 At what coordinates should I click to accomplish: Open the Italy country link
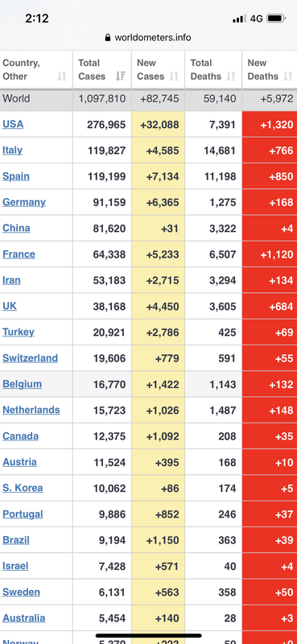(12, 151)
